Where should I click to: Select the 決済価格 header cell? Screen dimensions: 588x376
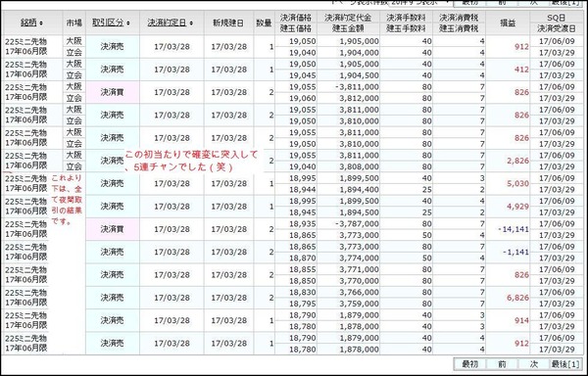tap(296, 18)
